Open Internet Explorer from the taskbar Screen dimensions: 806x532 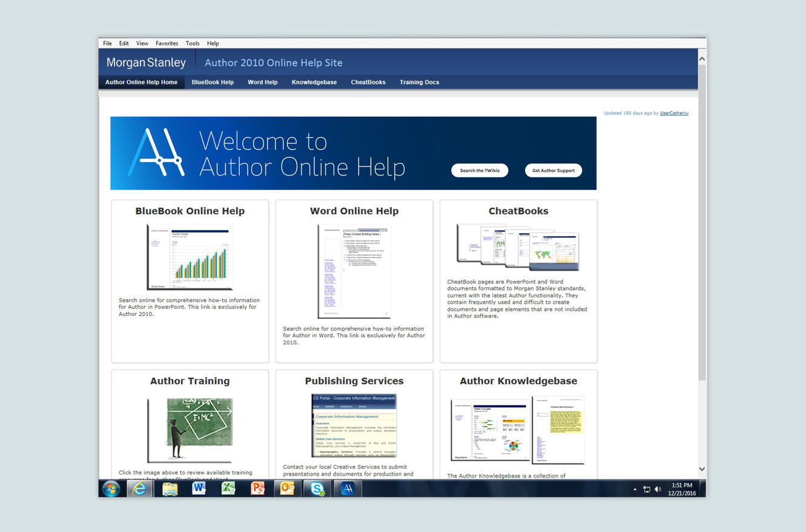pos(140,488)
